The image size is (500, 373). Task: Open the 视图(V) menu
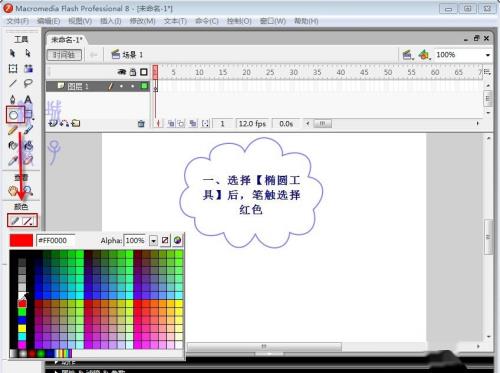click(80, 21)
